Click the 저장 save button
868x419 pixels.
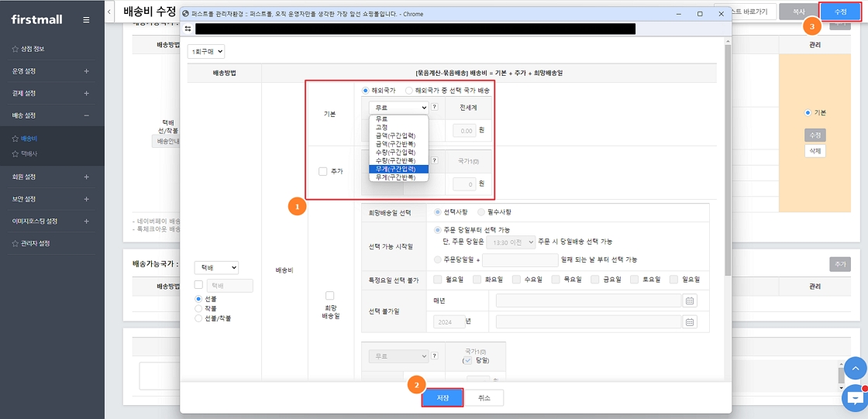tap(443, 397)
